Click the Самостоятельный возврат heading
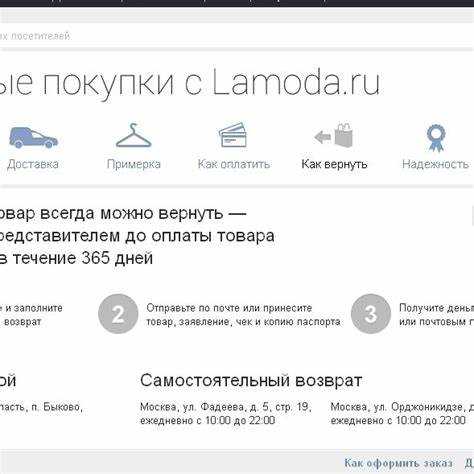Image resolution: width=474 pixels, height=474 pixels. [x=251, y=381]
